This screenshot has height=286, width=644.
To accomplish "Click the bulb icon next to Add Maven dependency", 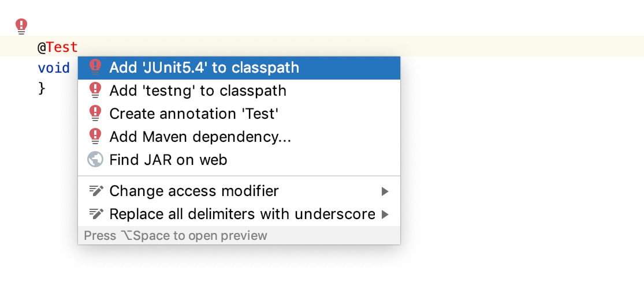I will tap(95, 137).
